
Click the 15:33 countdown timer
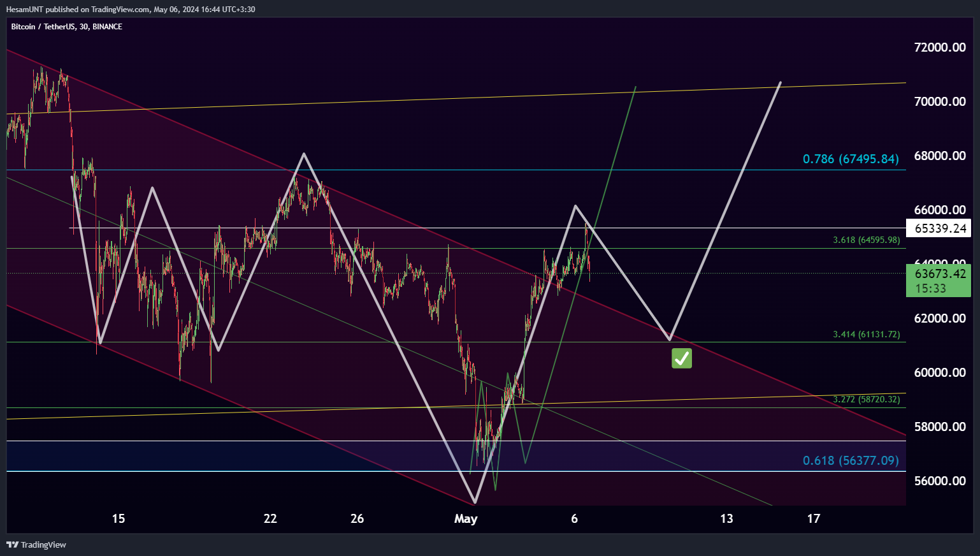pyautogui.click(x=930, y=289)
